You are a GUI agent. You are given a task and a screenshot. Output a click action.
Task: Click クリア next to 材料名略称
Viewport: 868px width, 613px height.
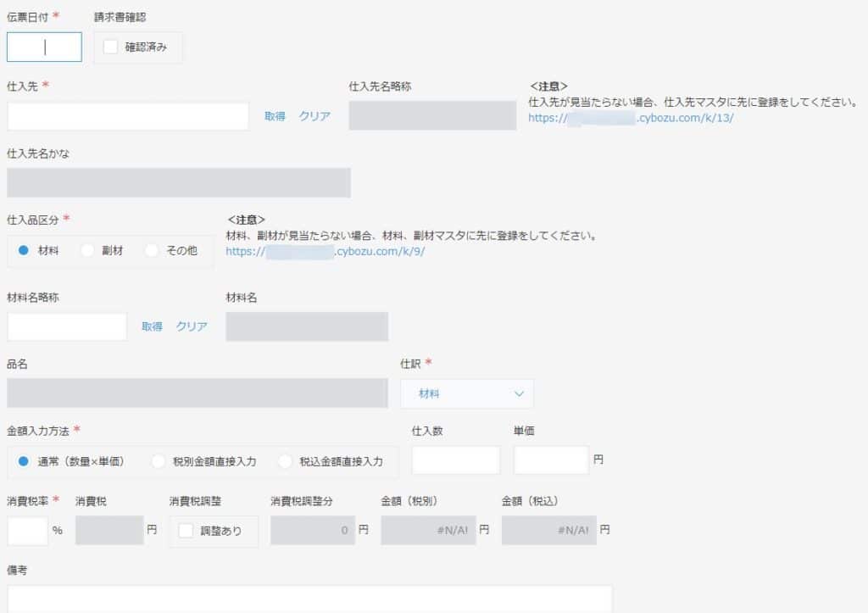(192, 326)
